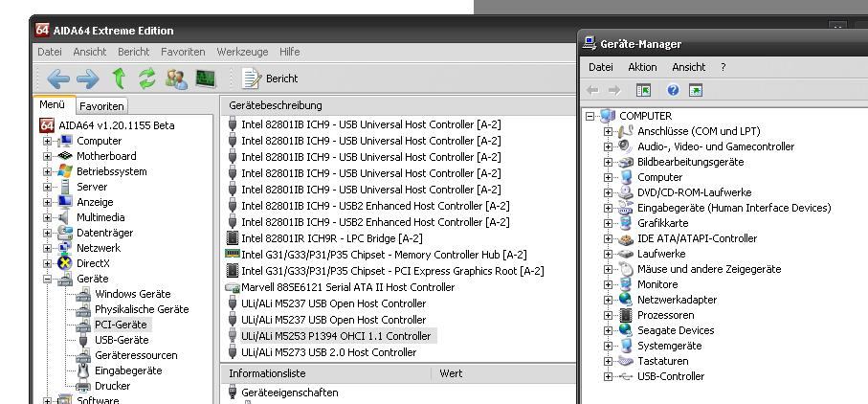Click the users icon in AIDA64 toolbar

point(176,79)
